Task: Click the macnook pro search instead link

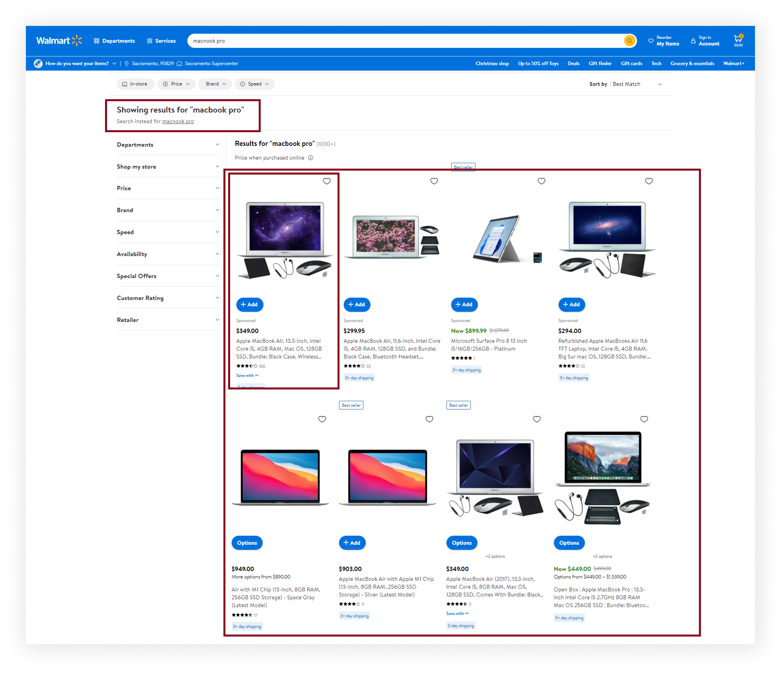Action: point(178,122)
